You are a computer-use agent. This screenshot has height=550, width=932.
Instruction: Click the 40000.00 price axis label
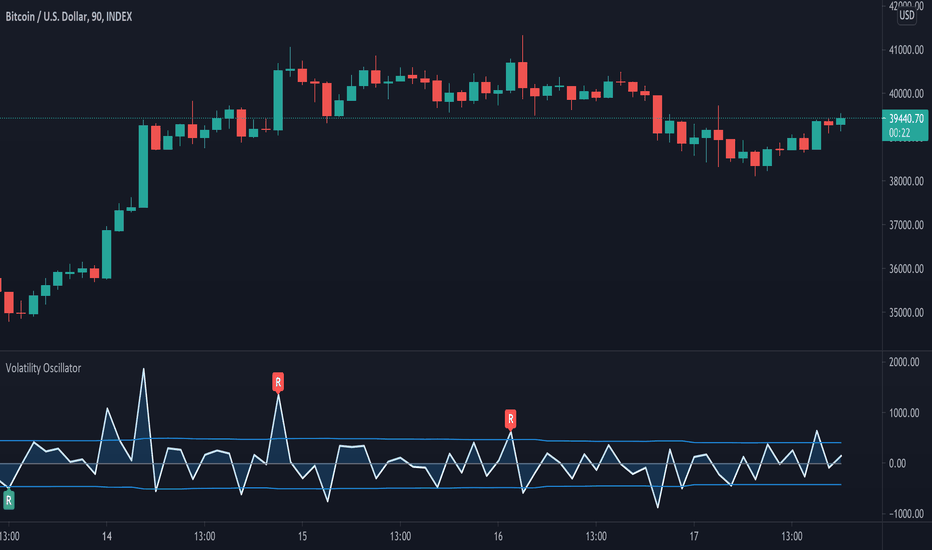coord(906,93)
